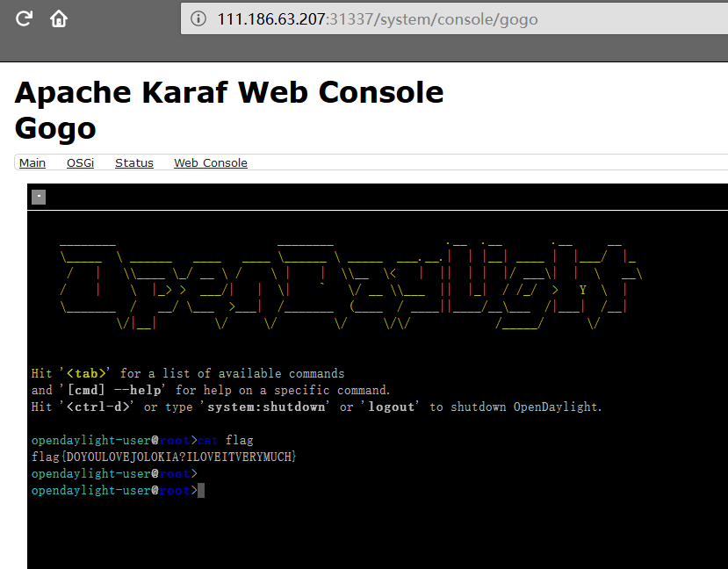Click the browser home icon
The height and width of the screenshot is (569, 728).
[x=59, y=18]
